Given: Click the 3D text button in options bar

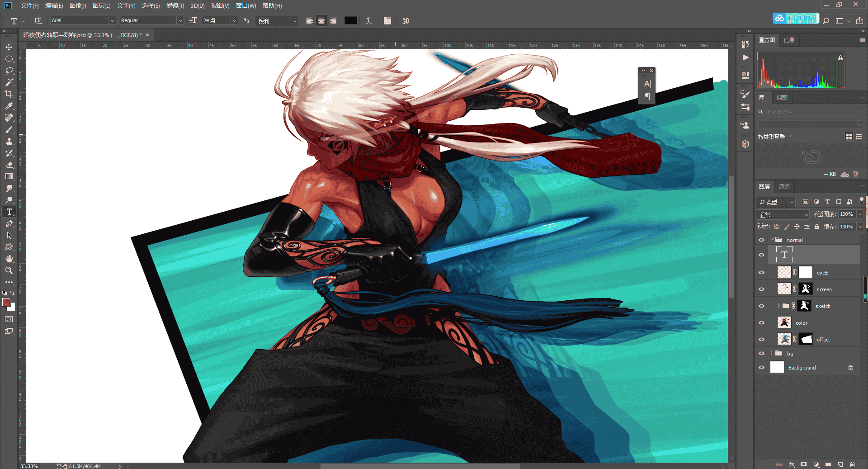Looking at the screenshot, I should (x=406, y=21).
